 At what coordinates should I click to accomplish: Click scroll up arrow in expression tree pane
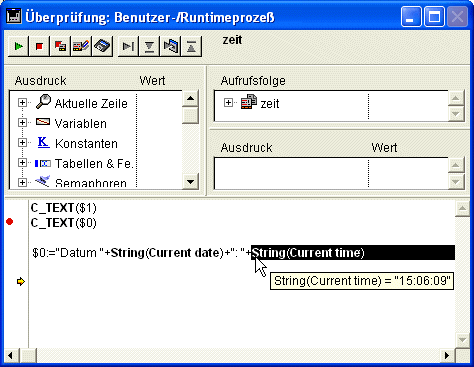(x=190, y=98)
